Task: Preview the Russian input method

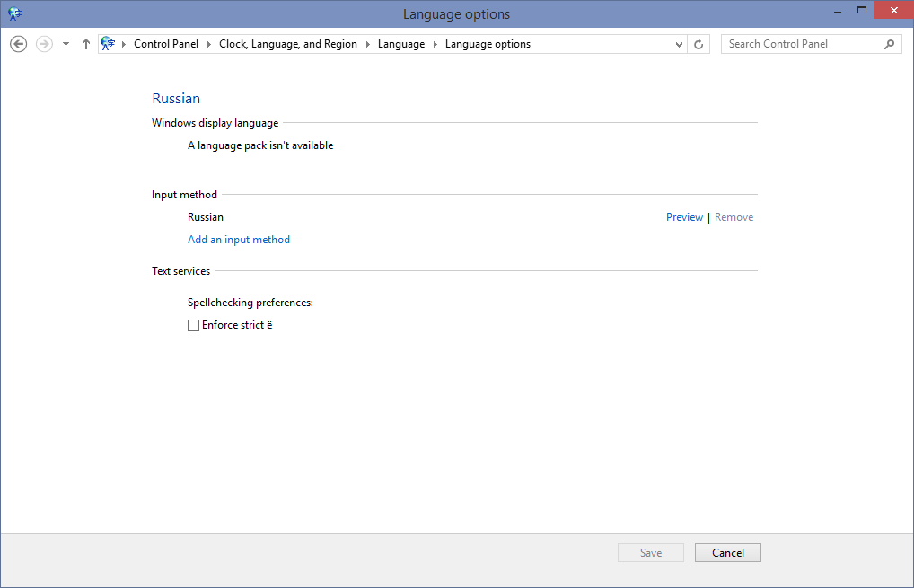Action: coord(684,217)
